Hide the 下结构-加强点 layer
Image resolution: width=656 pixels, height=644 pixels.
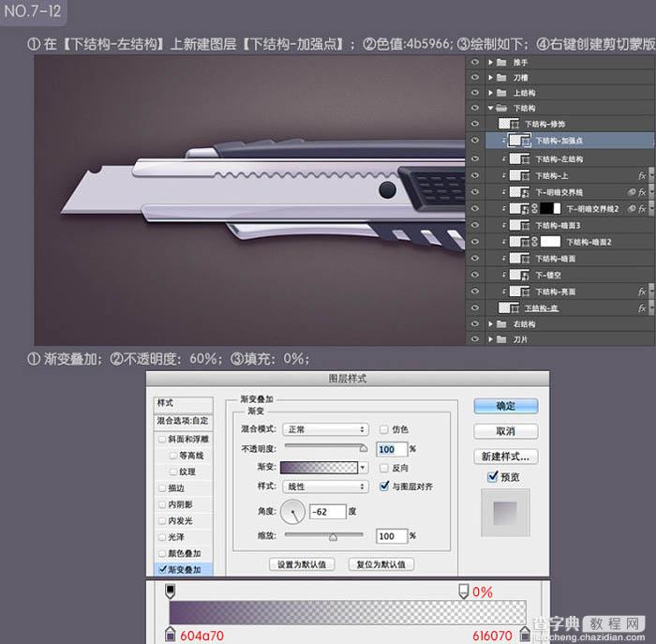click(475, 141)
